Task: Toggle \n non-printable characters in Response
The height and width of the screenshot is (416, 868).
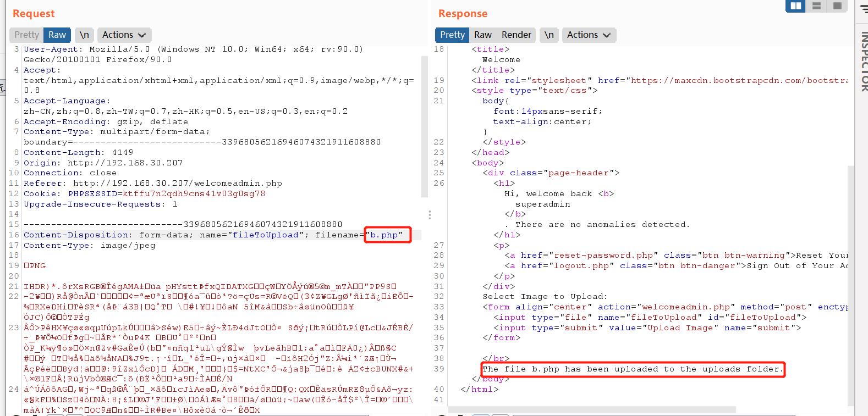Action: 549,35
